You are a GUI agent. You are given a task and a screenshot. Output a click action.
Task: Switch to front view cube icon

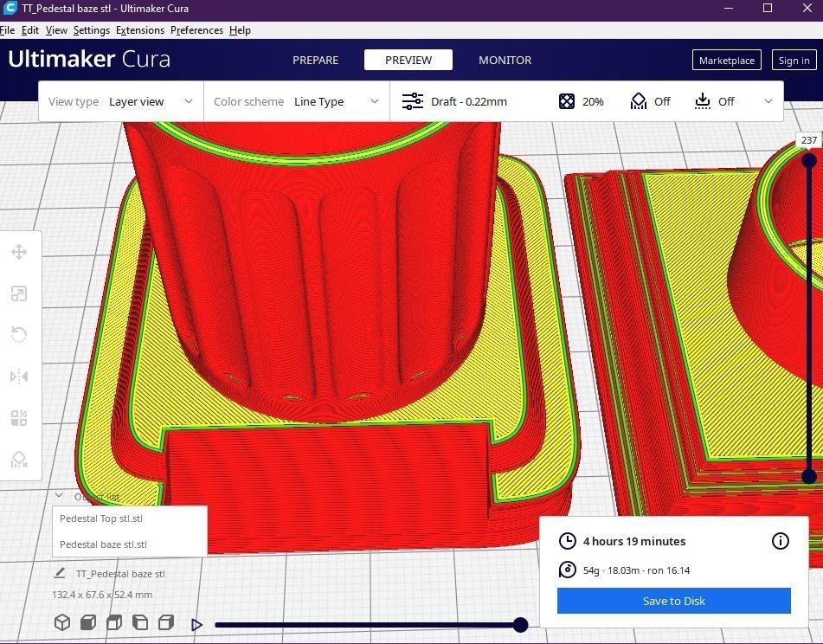(88, 622)
